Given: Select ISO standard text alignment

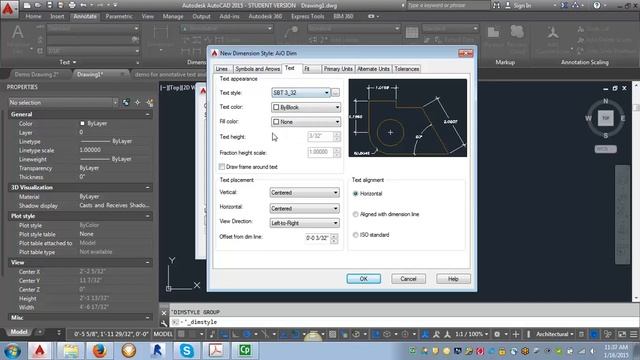Looking at the screenshot, I should point(356,235).
